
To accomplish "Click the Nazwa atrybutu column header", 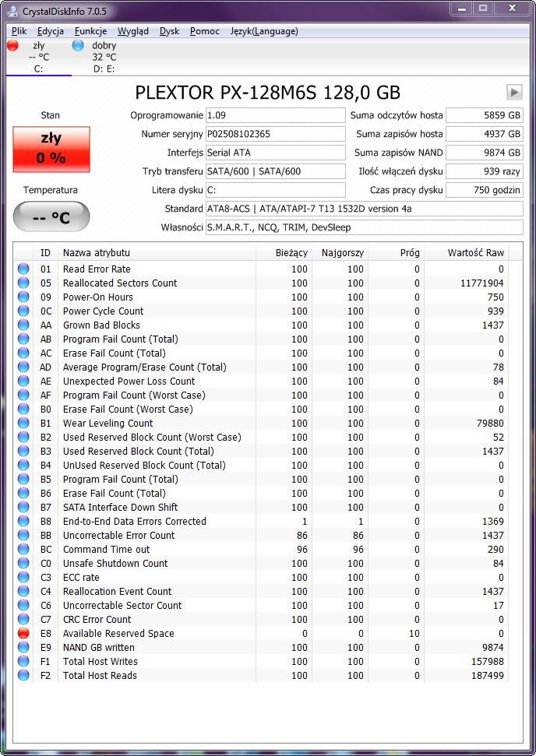I will [157, 252].
